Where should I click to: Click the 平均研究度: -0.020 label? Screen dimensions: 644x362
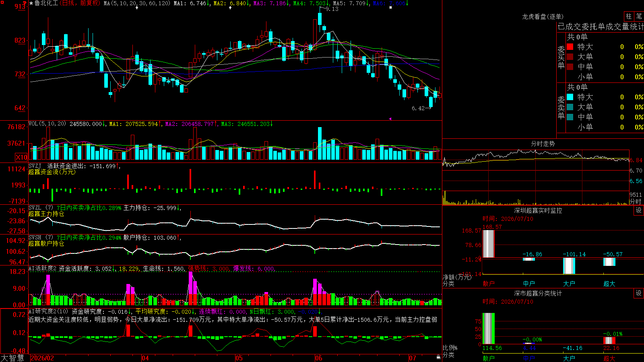(x=163, y=312)
